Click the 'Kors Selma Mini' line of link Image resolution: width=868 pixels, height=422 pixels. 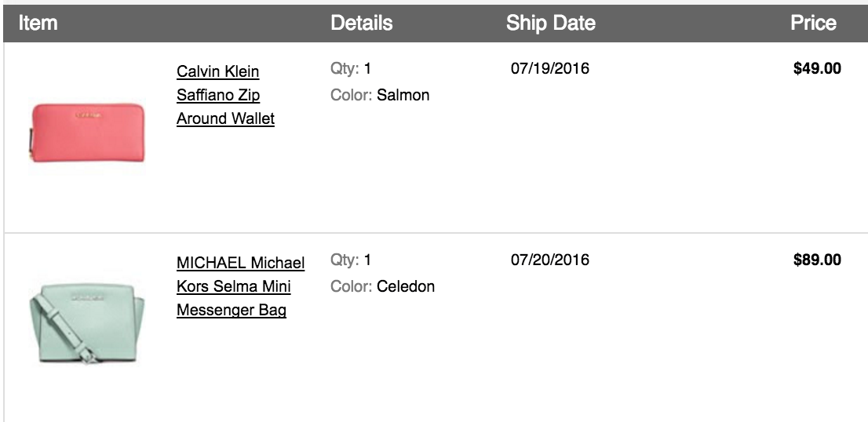(234, 286)
